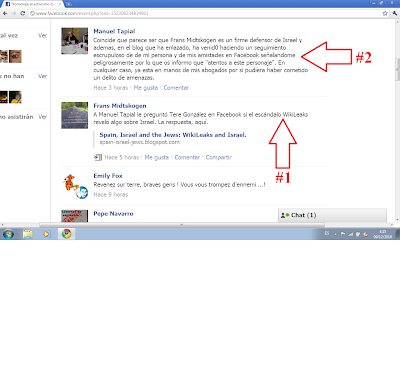Viewport: 400px width, 387px height.
Task: Open the Frans Midtskogen name link
Action: 120,106
